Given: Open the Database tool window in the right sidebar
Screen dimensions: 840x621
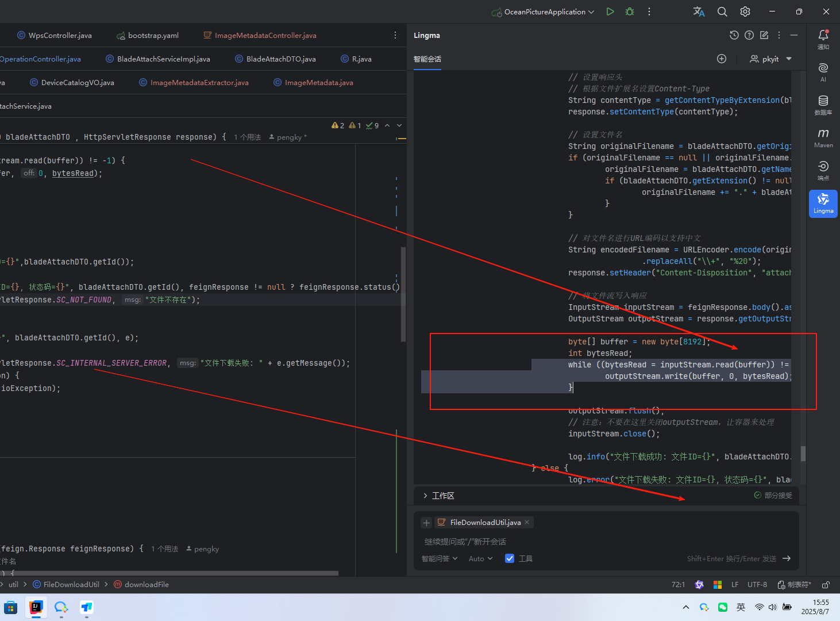Looking at the screenshot, I should pos(823,105).
